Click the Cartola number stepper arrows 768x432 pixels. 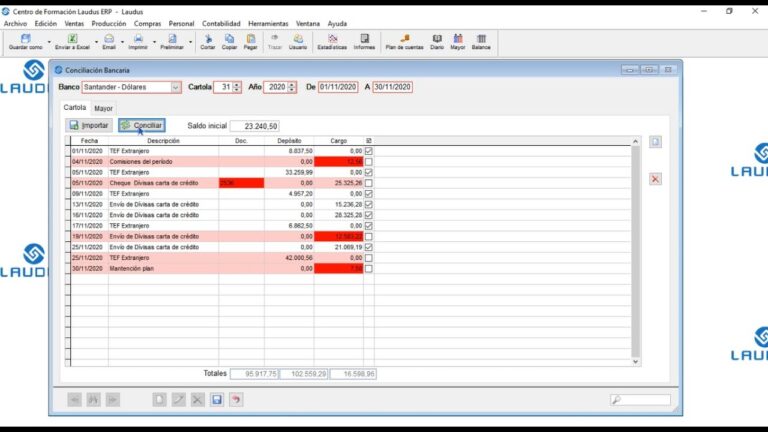(237, 87)
